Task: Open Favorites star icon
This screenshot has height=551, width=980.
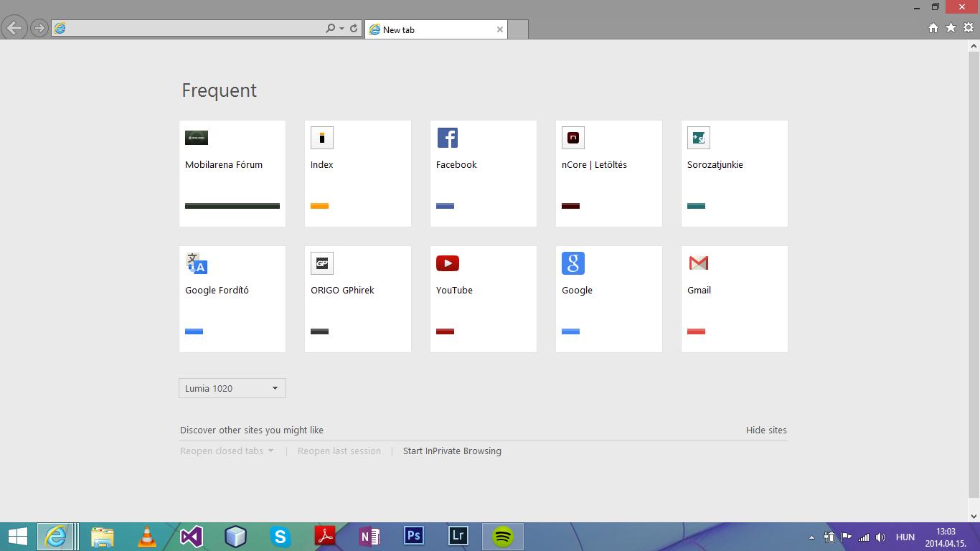Action: (x=951, y=27)
